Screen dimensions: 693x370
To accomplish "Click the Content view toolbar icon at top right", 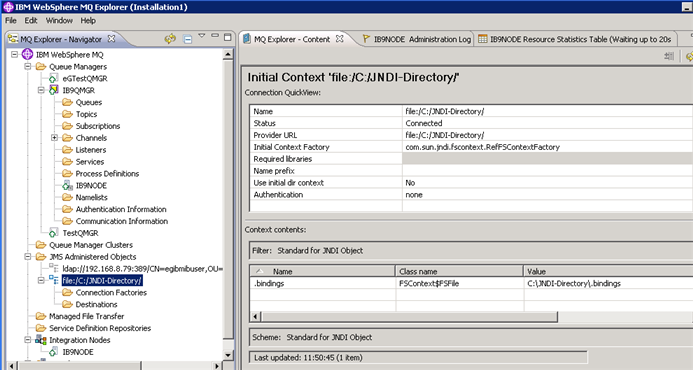I will click(669, 56).
